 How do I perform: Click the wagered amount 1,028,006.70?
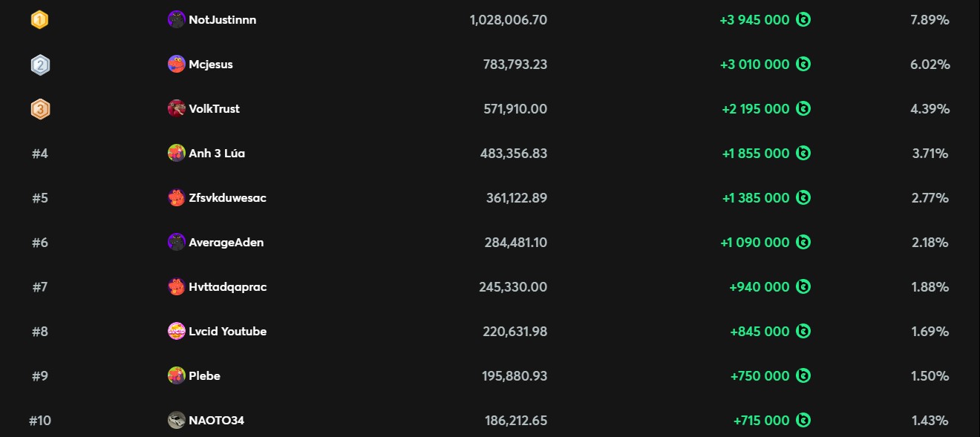(509, 20)
